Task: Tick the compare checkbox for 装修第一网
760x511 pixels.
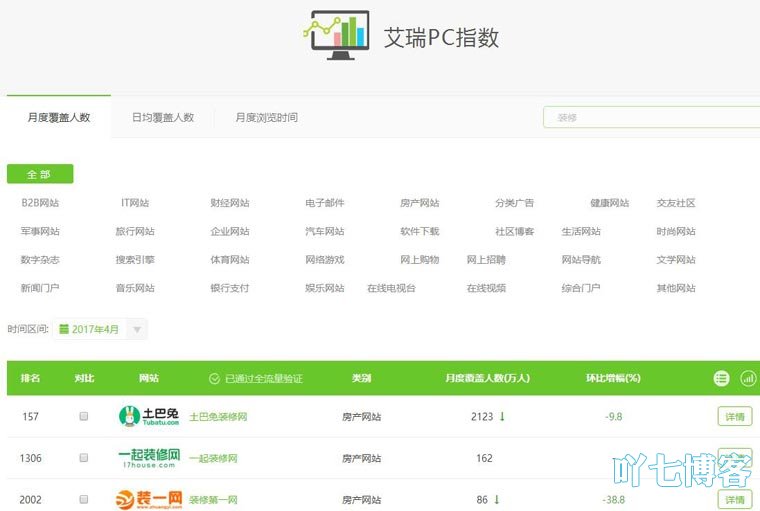Action: pos(84,499)
